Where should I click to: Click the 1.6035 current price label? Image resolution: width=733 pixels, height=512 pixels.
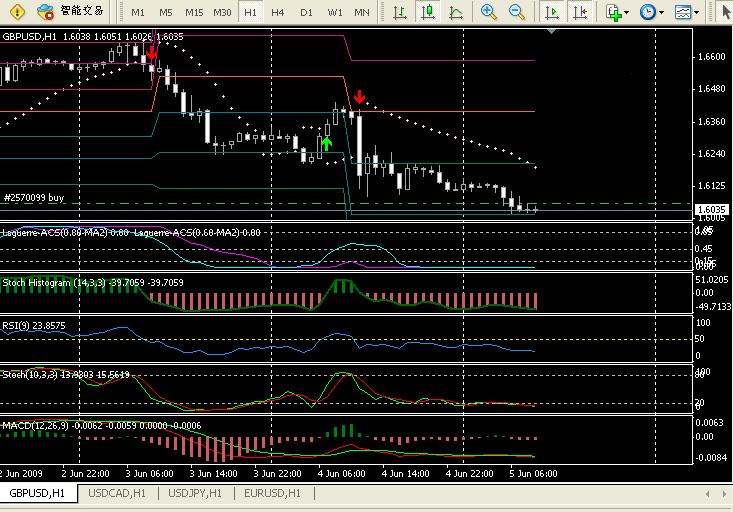point(711,209)
